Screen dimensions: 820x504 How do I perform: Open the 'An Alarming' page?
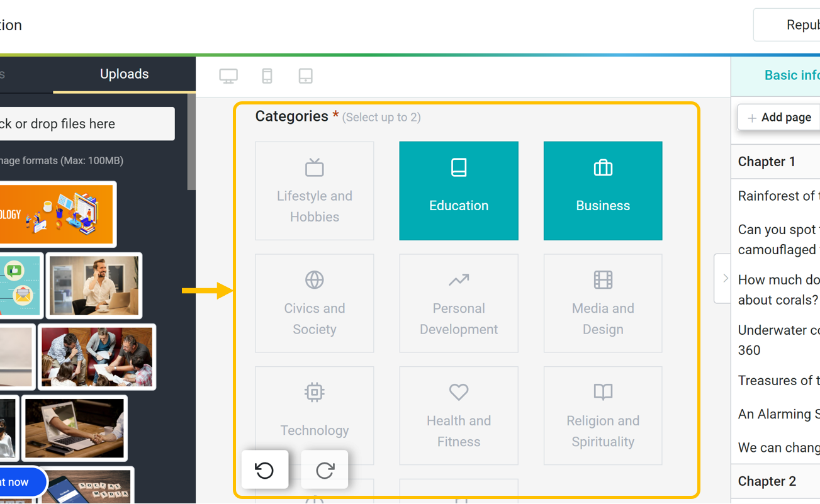779,414
